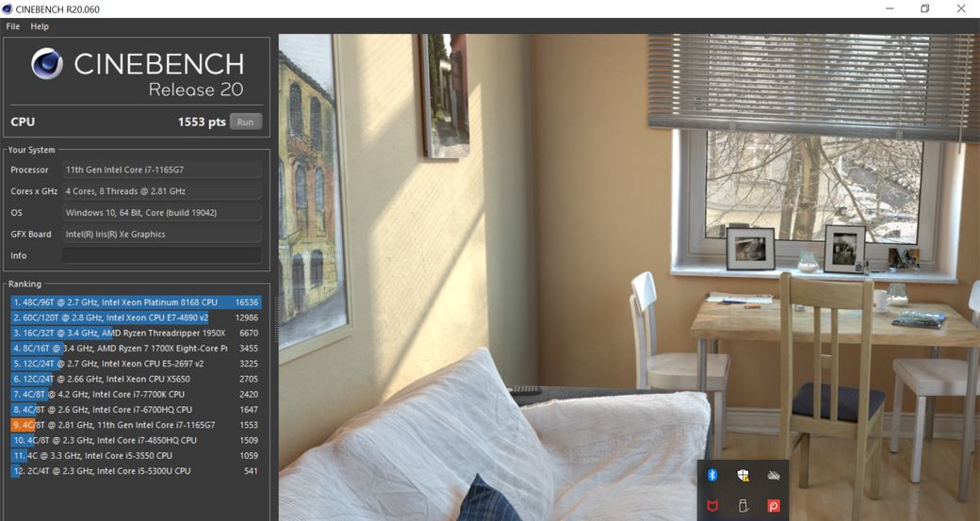Select the Core i5-5300U ranking entry
The image size is (980, 521).
[136, 471]
